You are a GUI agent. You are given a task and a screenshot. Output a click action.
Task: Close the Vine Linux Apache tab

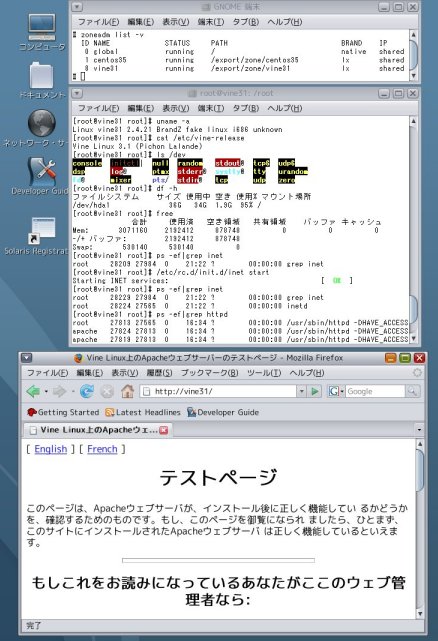(164, 430)
